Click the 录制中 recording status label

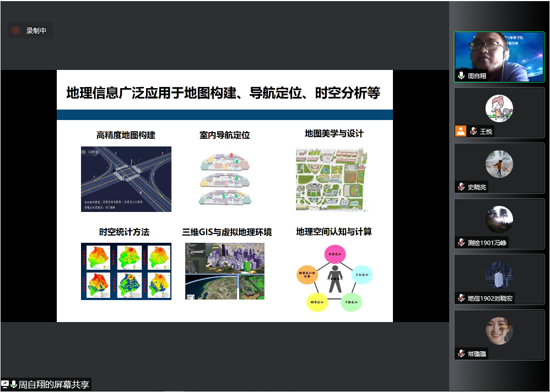pos(36,31)
